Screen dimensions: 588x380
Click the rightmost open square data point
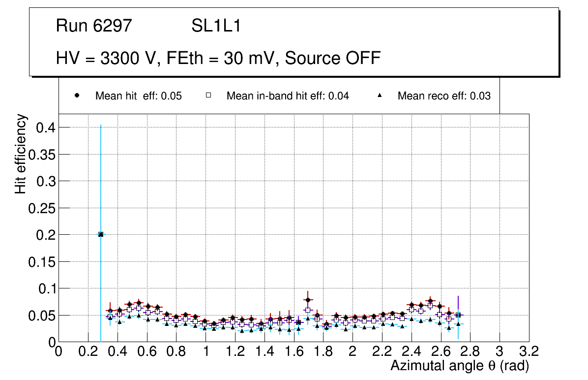point(458,315)
